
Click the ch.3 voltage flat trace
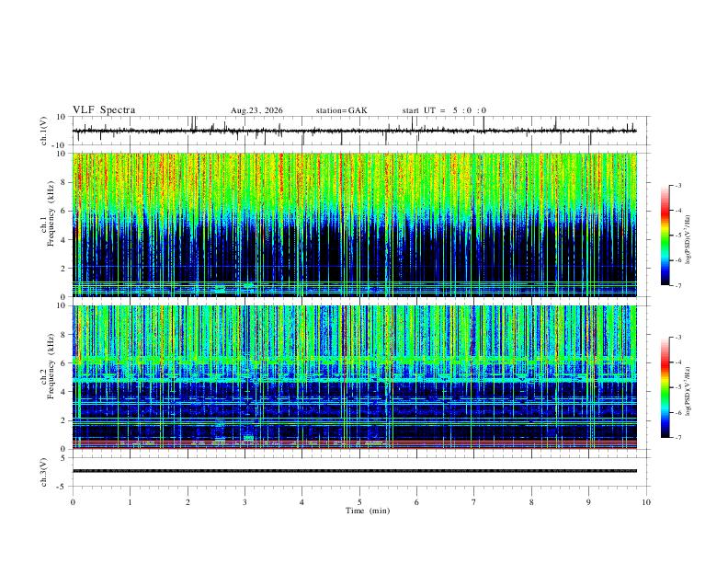tap(354, 471)
